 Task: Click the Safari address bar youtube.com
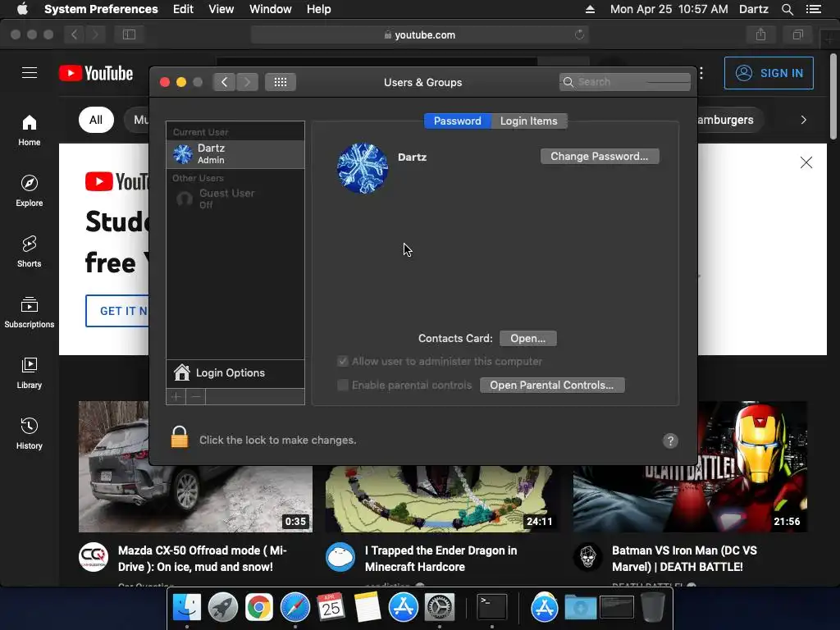(x=420, y=34)
